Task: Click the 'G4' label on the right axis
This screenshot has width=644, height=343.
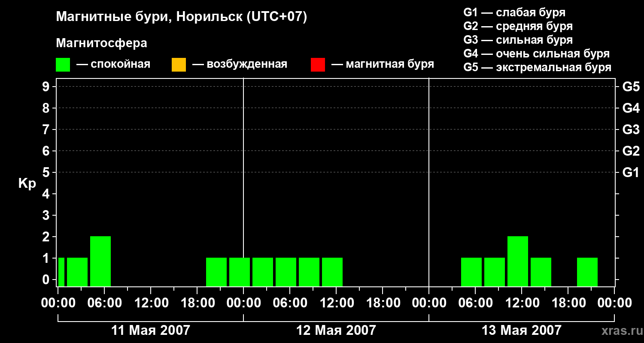Action: coord(631,108)
